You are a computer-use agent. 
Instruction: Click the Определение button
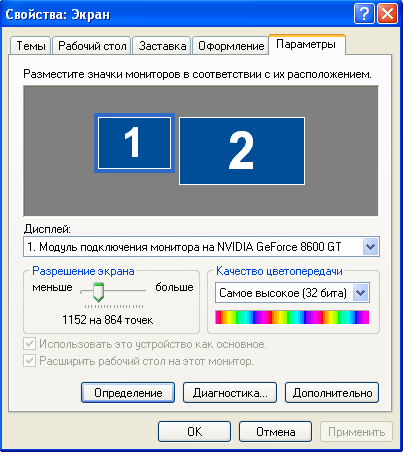pos(128,393)
